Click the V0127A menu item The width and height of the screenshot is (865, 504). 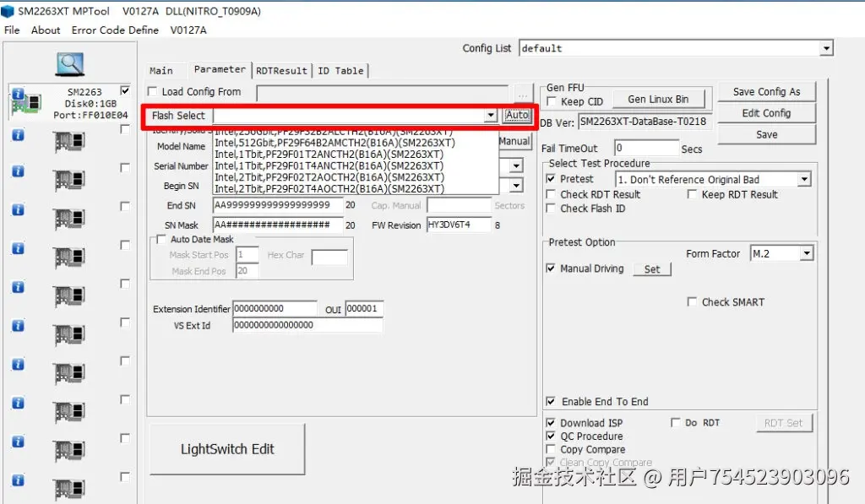(188, 30)
